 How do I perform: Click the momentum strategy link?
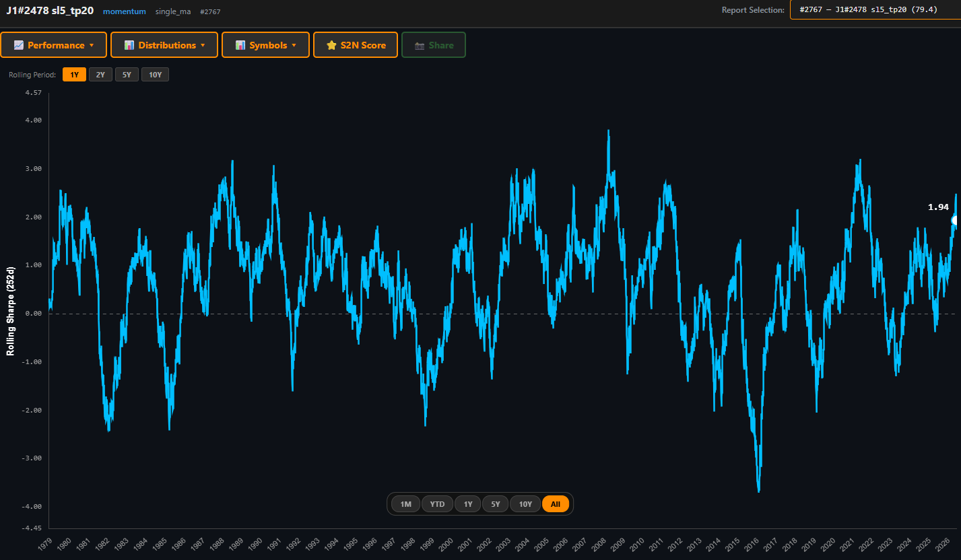coord(125,11)
